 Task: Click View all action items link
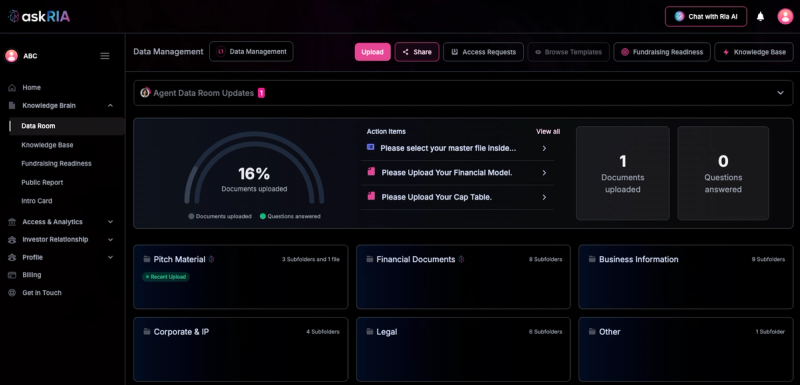click(548, 132)
